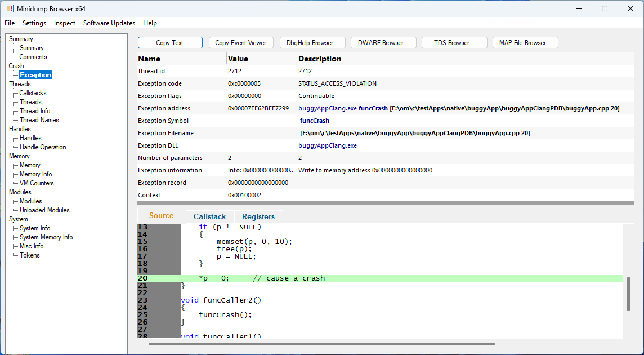Click the source view horizontal scrollbar
Viewport: 644px width, 355px height.
click(x=321, y=344)
